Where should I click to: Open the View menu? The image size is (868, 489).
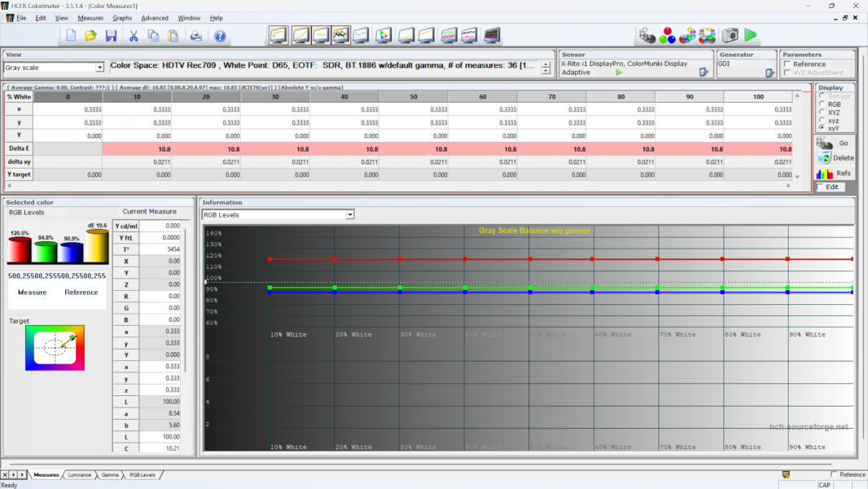(61, 18)
